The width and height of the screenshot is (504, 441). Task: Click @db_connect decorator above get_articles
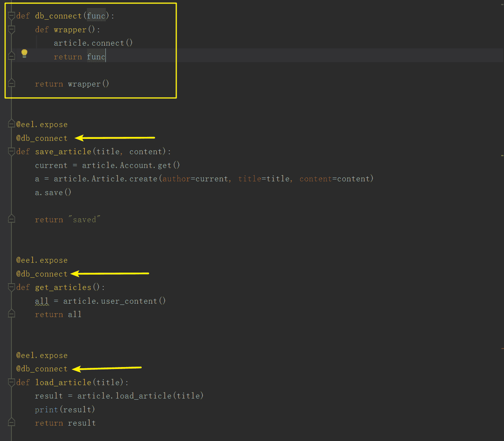coord(42,274)
